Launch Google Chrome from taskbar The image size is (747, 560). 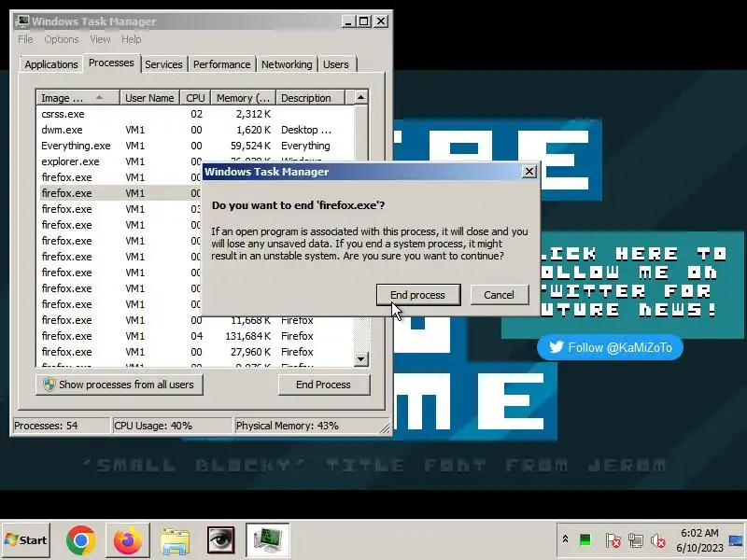(x=80, y=540)
